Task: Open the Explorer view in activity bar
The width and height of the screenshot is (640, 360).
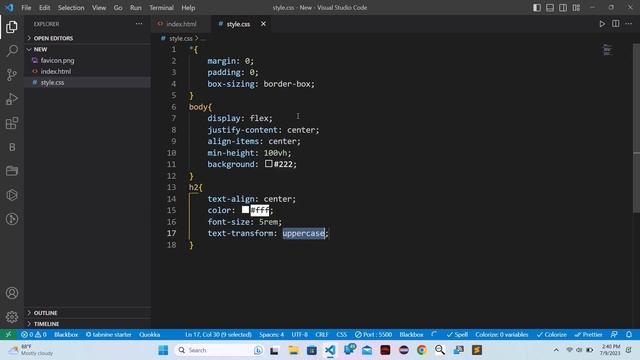Action: (x=12, y=27)
